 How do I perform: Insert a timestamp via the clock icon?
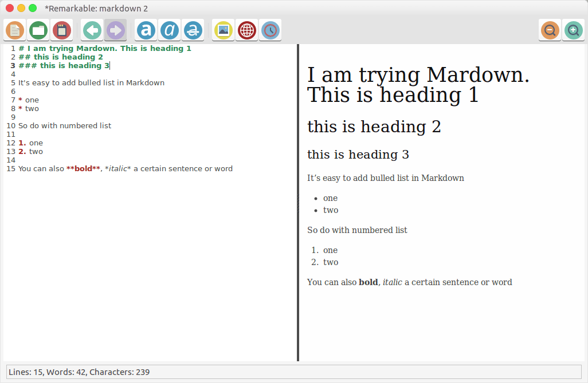(270, 30)
